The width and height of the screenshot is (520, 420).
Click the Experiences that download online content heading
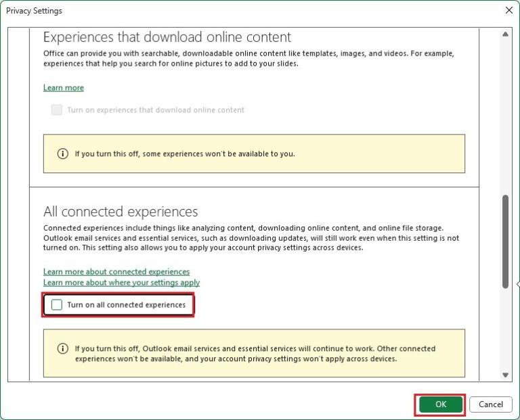(x=167, y=37)
